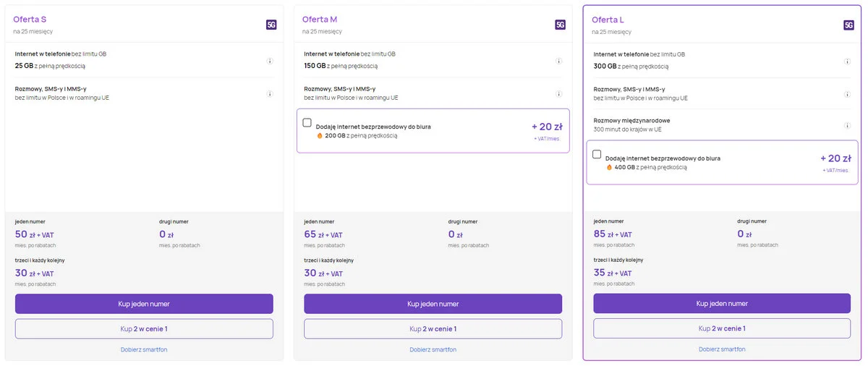Open info icon for Oferta L Rozmowy międzynarodowe
868x366 pixels.
click(x=848, y=126)
